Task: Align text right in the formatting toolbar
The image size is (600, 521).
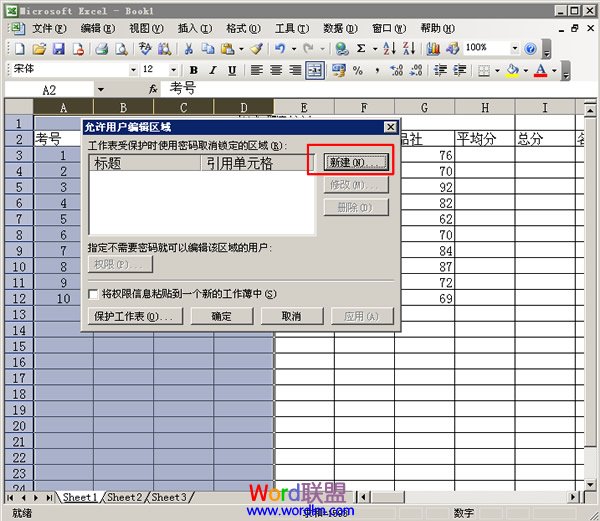Action: pyautogui.click(x=295, y=70)
